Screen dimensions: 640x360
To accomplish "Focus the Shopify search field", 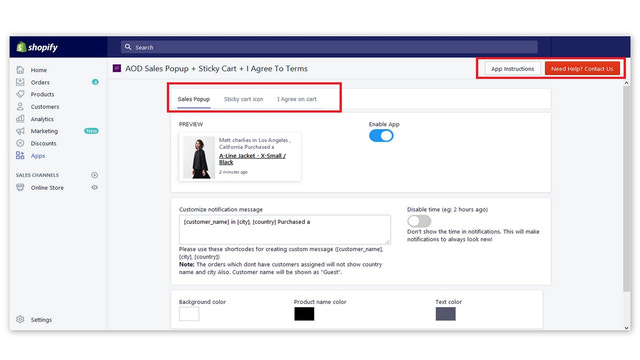I will click(x=329, y=47).
